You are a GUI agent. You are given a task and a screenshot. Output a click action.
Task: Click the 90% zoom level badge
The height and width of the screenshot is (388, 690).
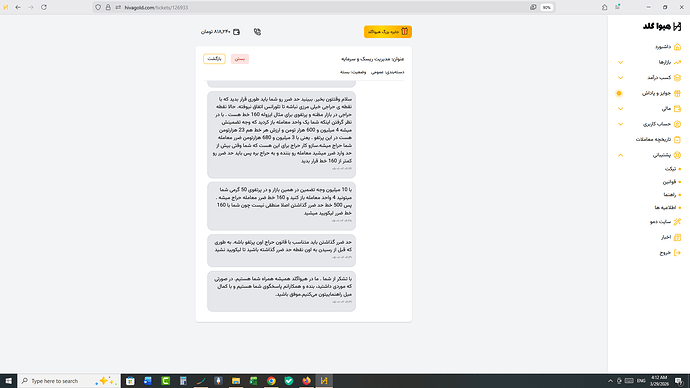pos(547,7)
